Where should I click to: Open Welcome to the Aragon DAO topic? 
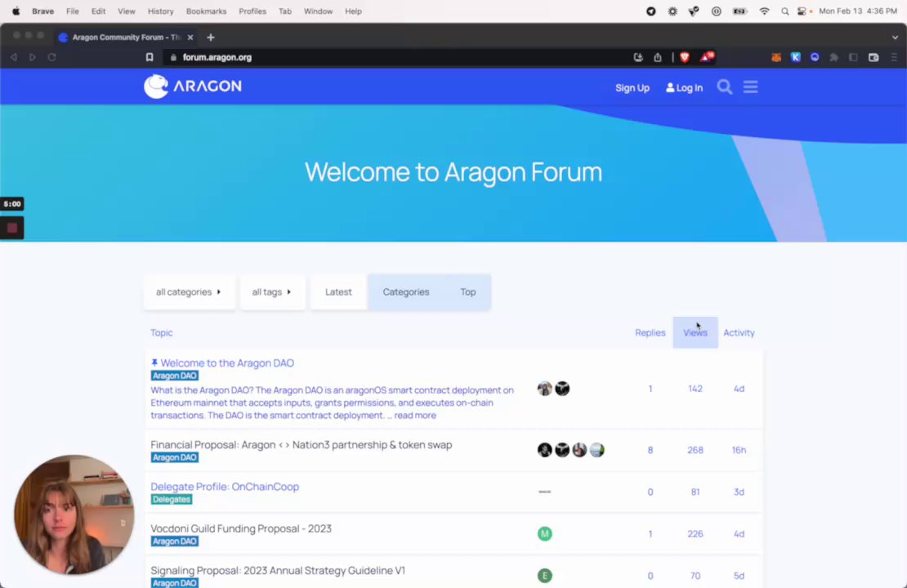(227, 363)
